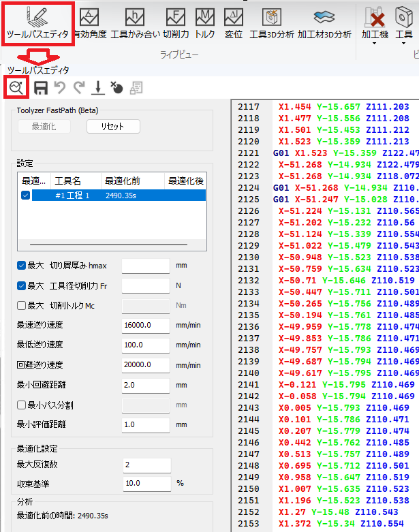Click the 回避送り速度 field 20000.0
419x532 pixels.
pos(146,365)
